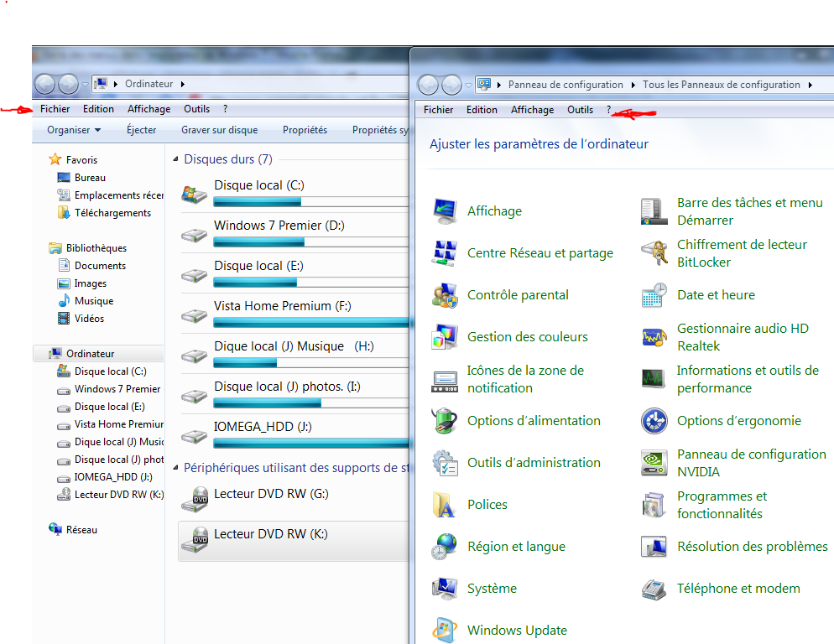The image size is (834, 644).
Task: Click the Réseau icon in navigation pane
Action: [55, 529]
